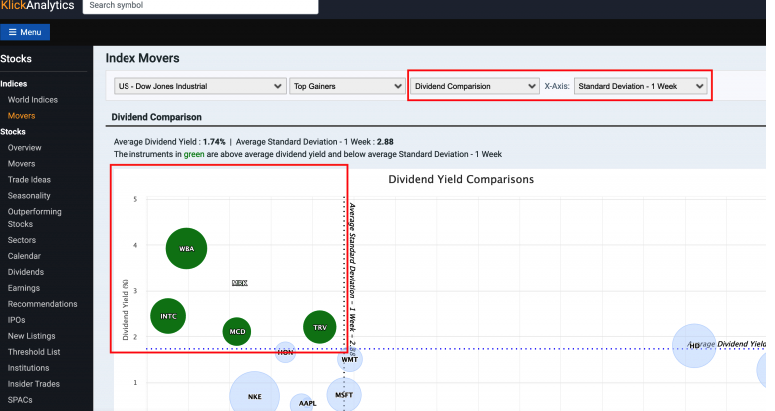Click the INTC green bubble
The height and width of the screenshot is (411, 775).
point(168,316)
